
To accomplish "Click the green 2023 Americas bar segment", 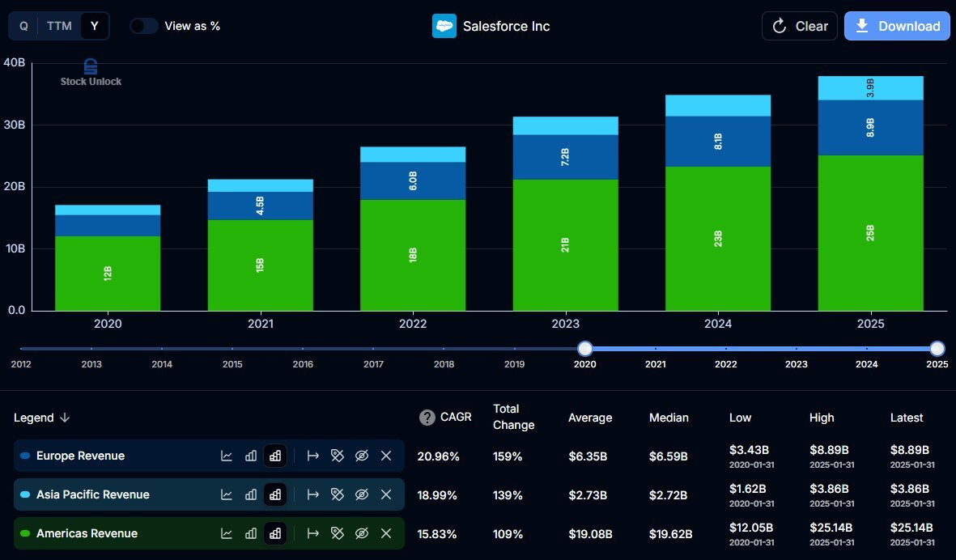I will [x=565, y=244].
